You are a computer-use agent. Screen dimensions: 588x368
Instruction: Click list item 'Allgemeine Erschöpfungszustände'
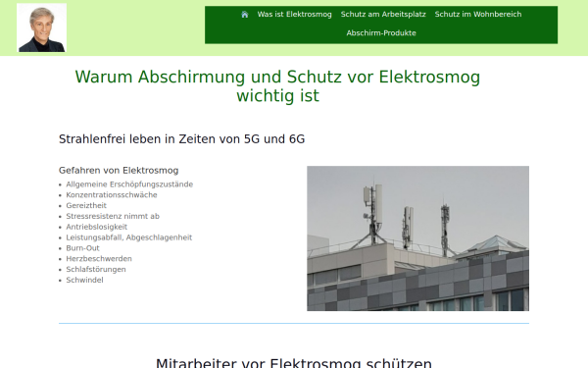129,184
